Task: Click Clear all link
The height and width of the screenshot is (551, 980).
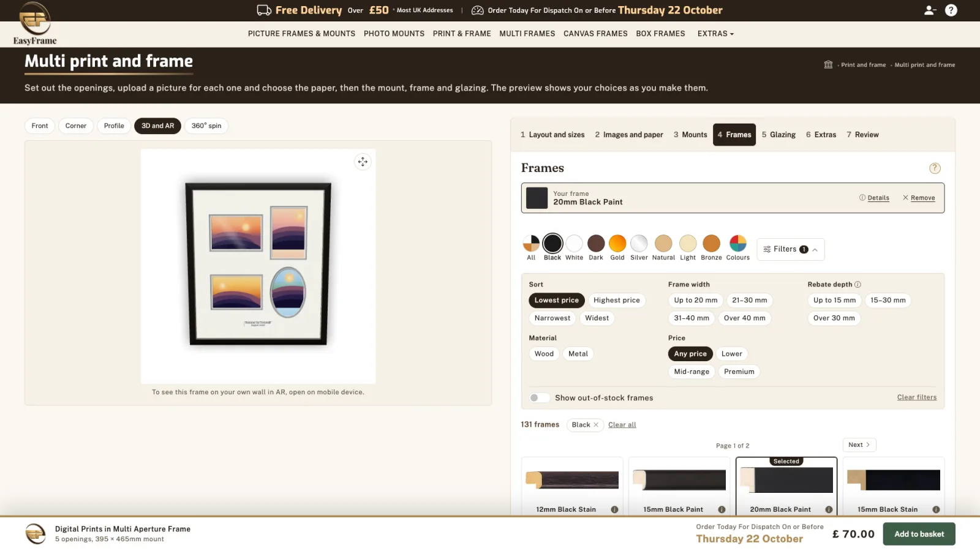Action: click(622, 425)
